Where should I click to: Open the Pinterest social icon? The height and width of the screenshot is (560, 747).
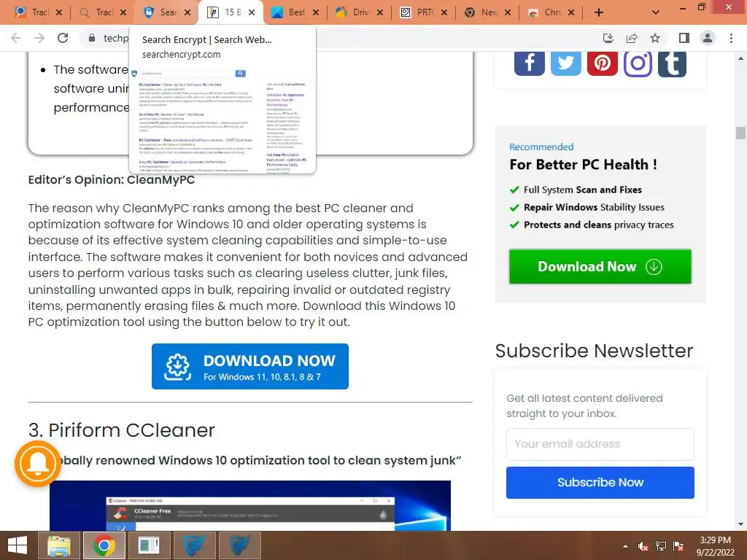pos(602,63)
